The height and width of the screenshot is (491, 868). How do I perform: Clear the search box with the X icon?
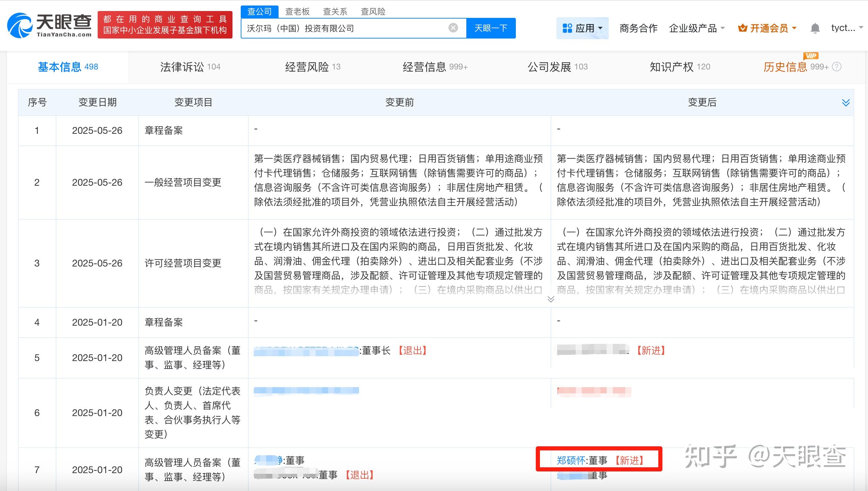453,28
